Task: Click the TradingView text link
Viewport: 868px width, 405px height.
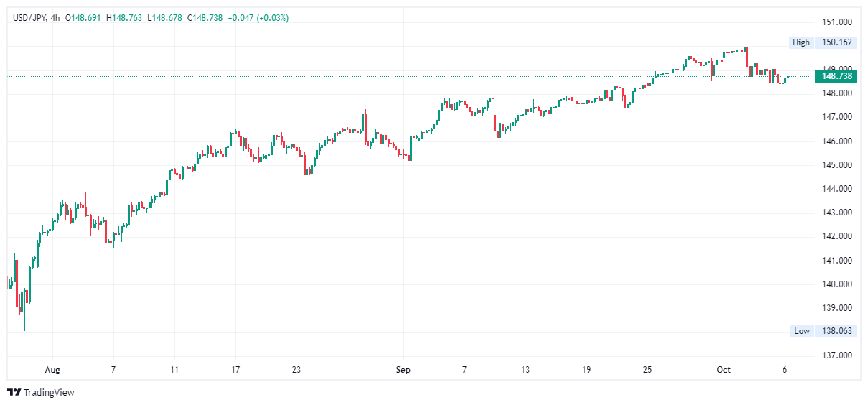Action: (x=49, y=393)
